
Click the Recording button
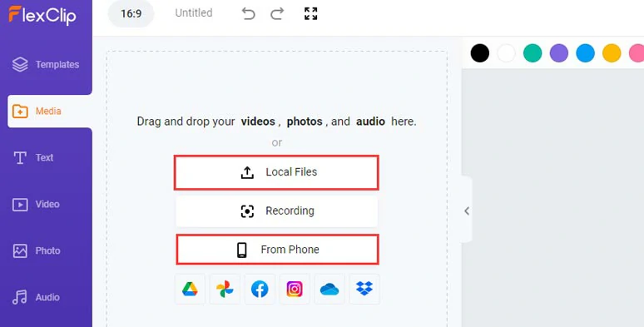click(x=276, y=211)
